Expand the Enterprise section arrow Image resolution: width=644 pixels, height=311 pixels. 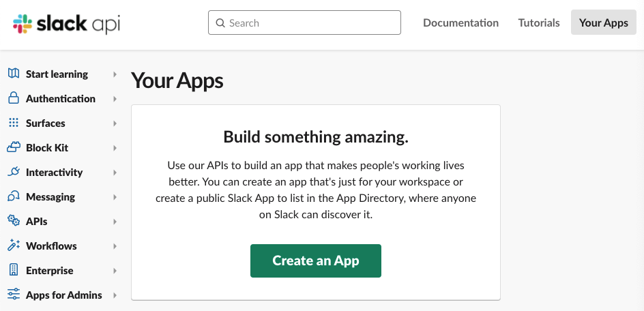(x=115, y=271)
